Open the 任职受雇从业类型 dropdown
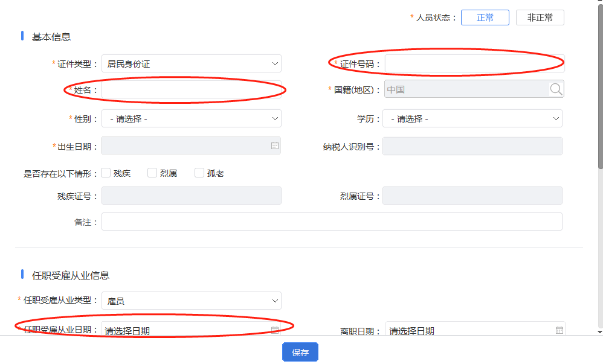This screenshot has height=364, width=603. pyautogui.click(x=192, y=301)
